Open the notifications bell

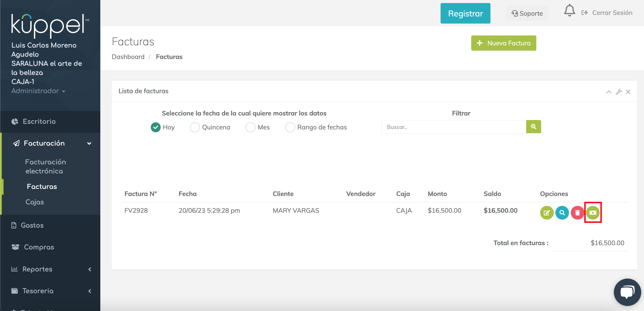pyautogui.click(x=569, y=11)
